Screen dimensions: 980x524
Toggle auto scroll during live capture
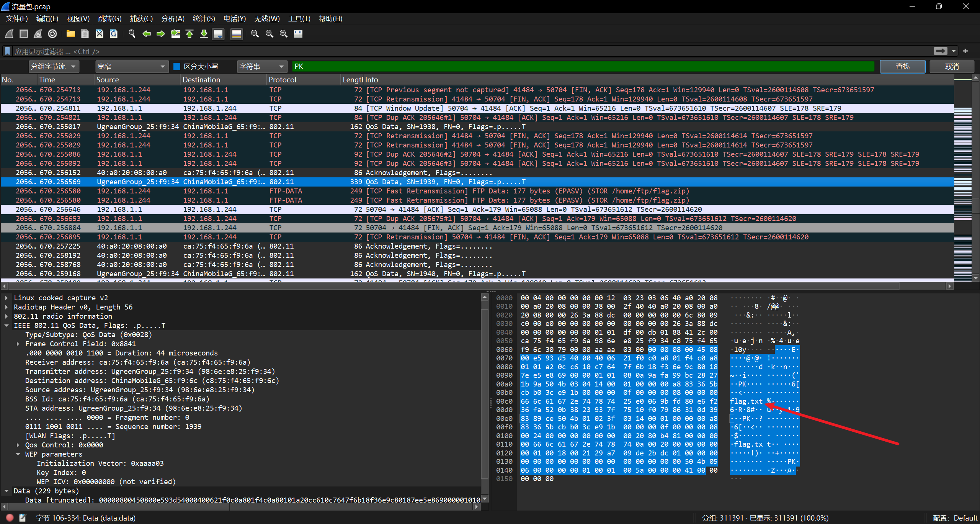219,34
